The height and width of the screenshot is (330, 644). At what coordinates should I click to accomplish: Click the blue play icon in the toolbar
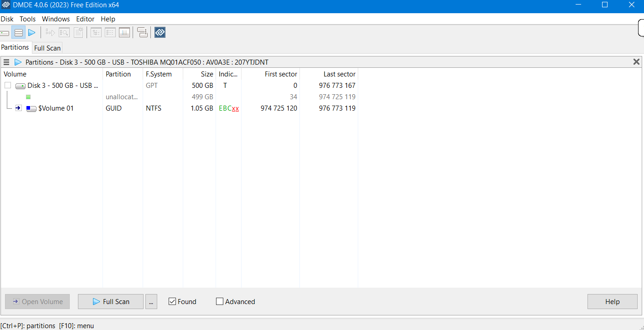coord(31,33)
